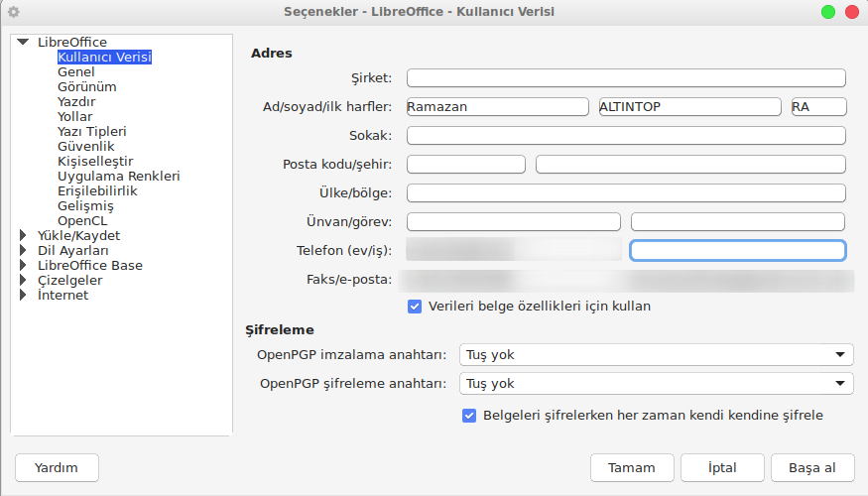The width and height of the screenshot is (868, 496).
Task: Open OpenPGP imzalama anahtarı dropdown
Action: click(x=656, y=355)
